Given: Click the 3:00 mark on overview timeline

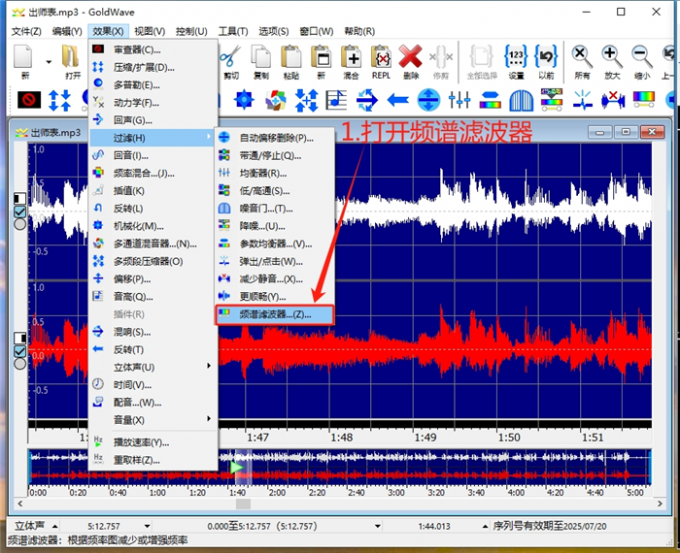Looking at the screenshot, I should point(396,493).
